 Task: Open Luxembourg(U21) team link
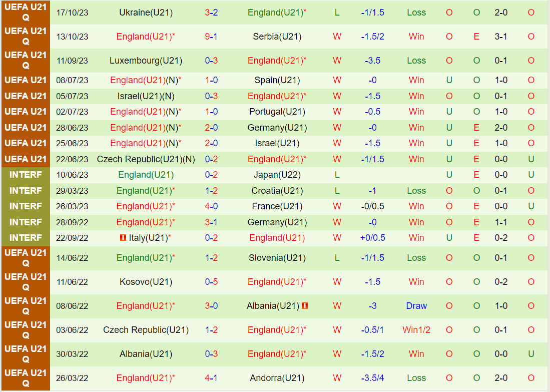146,61
